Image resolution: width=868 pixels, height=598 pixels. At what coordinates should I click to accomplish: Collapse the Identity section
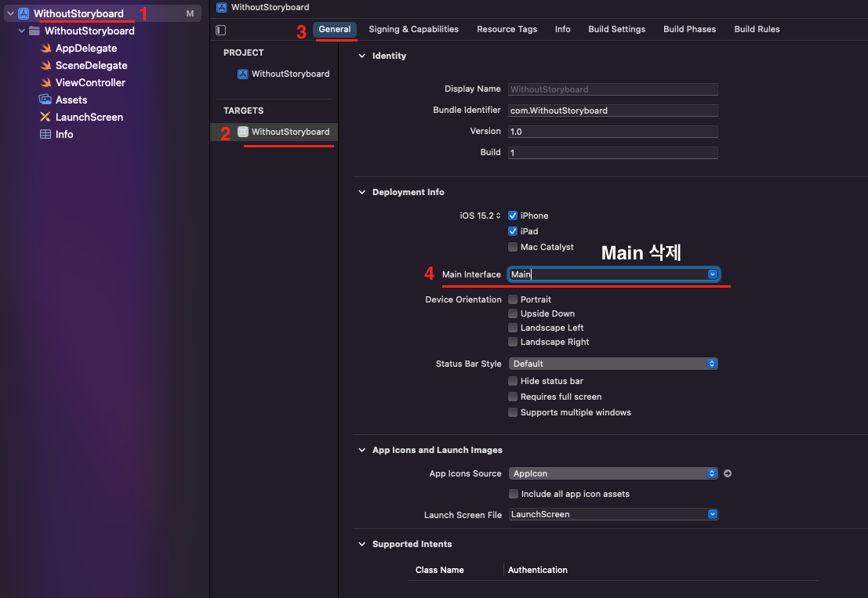(362, 56)
